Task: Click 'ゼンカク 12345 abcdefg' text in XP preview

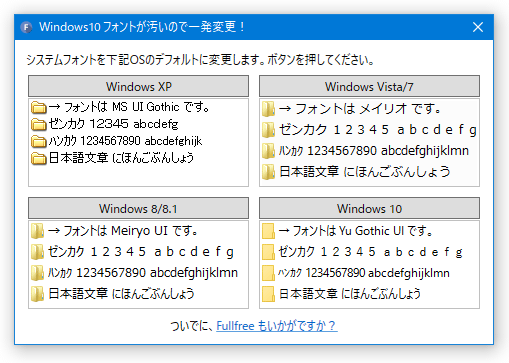Action: tap(113, 124)
